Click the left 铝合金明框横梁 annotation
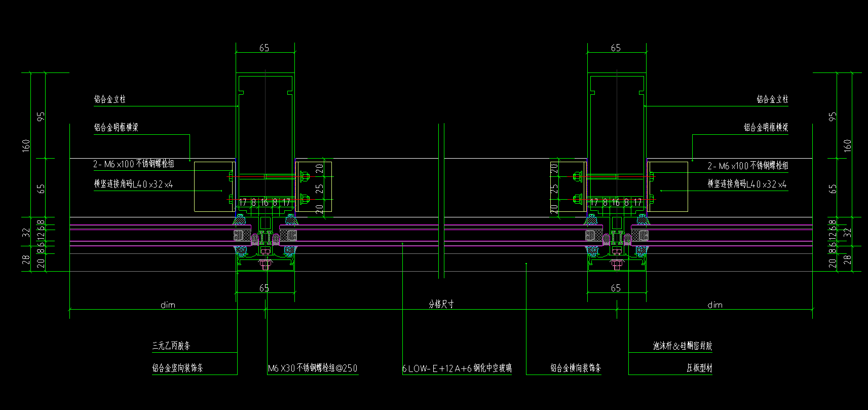The image size is (868, 410). [116, 127]
